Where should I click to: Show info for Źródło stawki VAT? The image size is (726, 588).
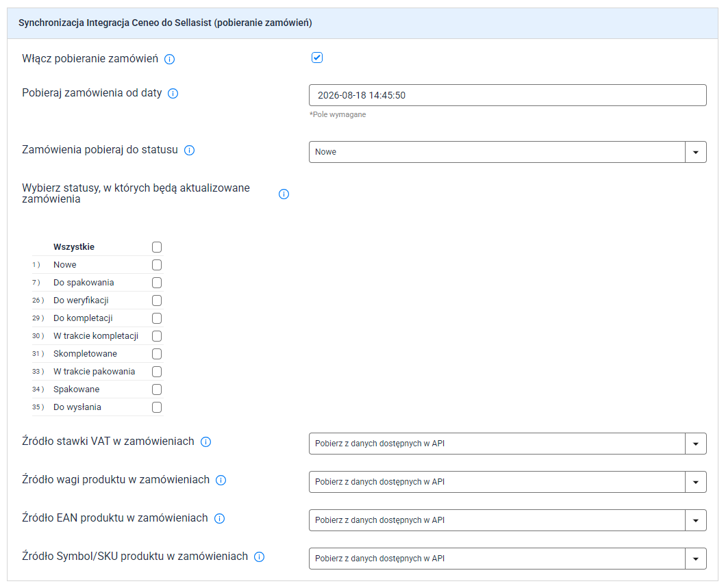[x=205, y=442]
